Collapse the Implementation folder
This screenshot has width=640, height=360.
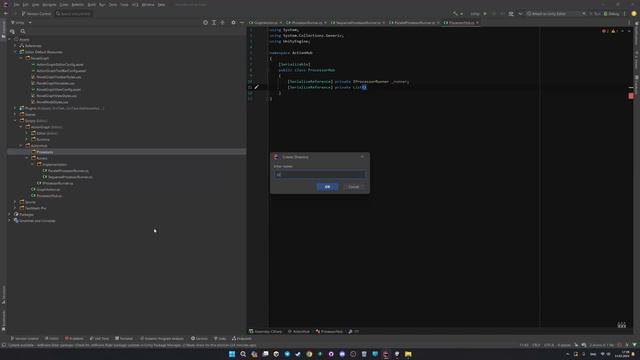tap(33, 164)
